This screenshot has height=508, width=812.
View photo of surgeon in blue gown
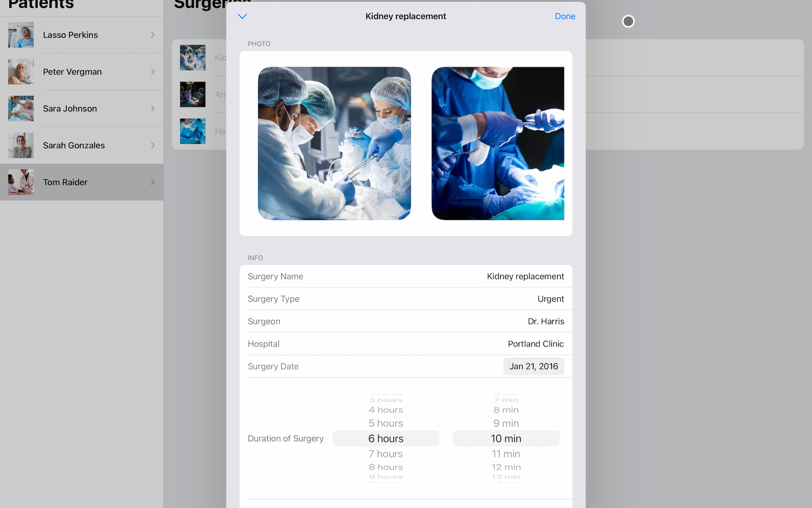pyautogui.click(x=498, y=144)
